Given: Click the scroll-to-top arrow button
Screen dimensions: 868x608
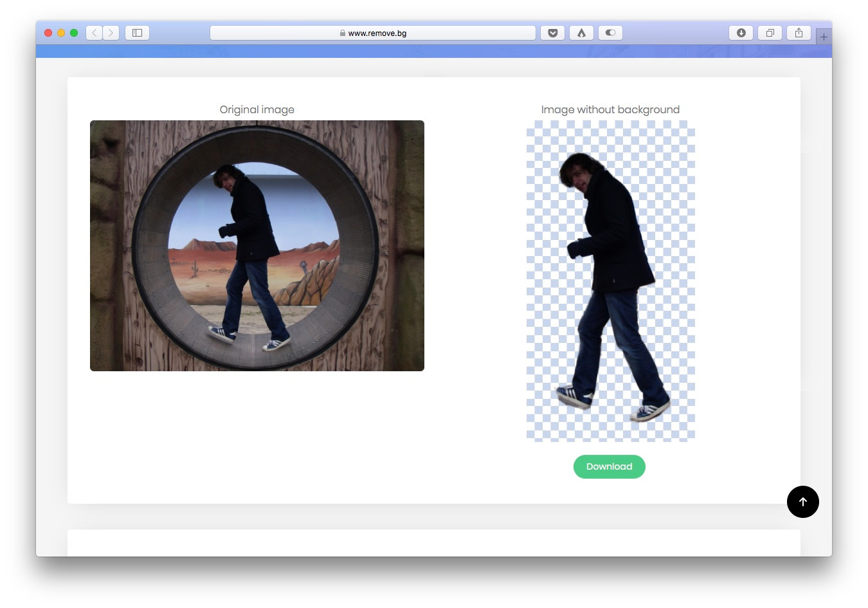Looking at the screenshot, I should [803, 502].
